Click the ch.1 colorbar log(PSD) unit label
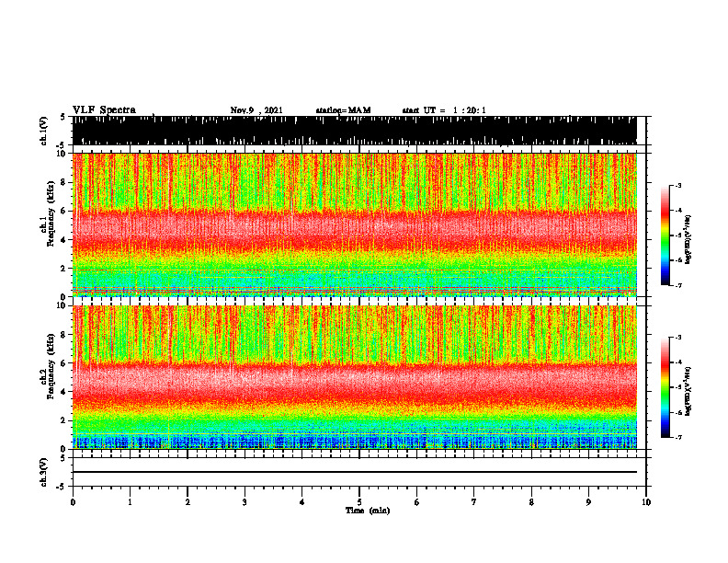Viewport: 728px width, 563px height. pos(688,240)
